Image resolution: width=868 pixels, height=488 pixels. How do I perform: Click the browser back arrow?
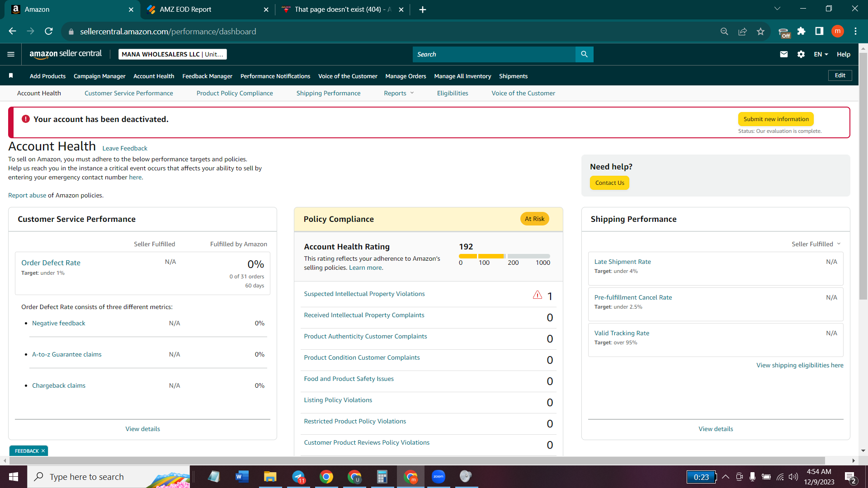coord(12,31)
